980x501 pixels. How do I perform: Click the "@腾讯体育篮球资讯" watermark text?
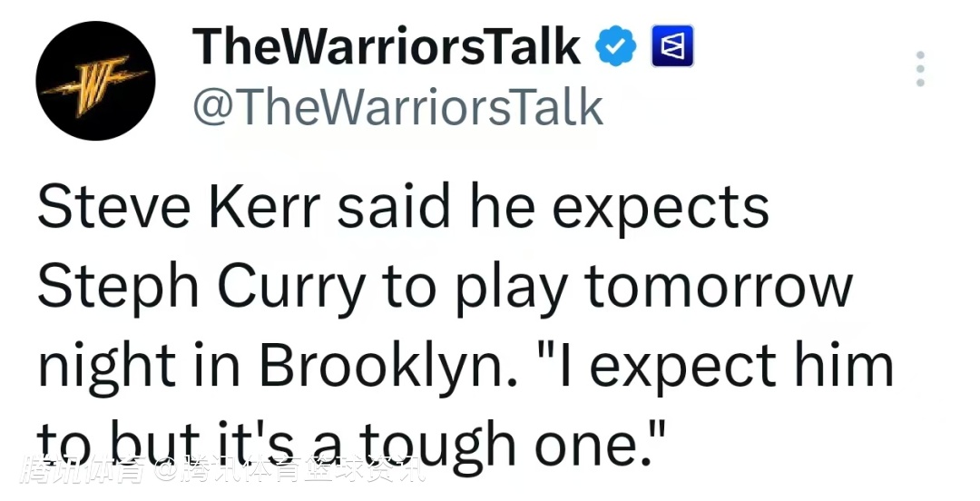(x=288, y=471)
